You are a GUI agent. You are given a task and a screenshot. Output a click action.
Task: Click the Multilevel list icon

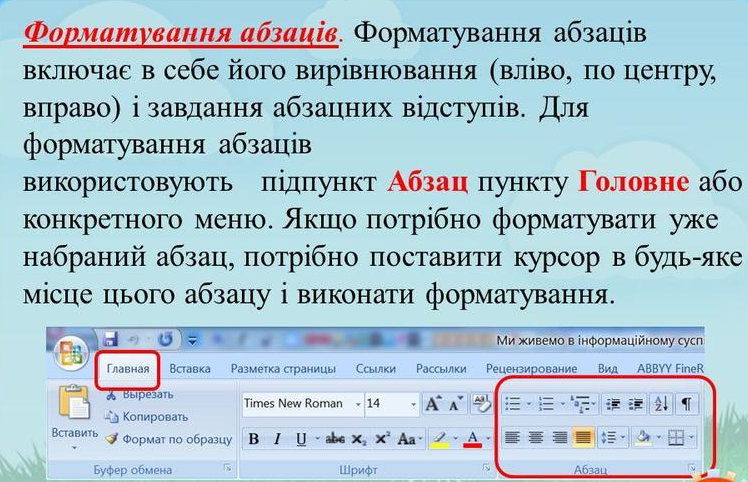581,404
